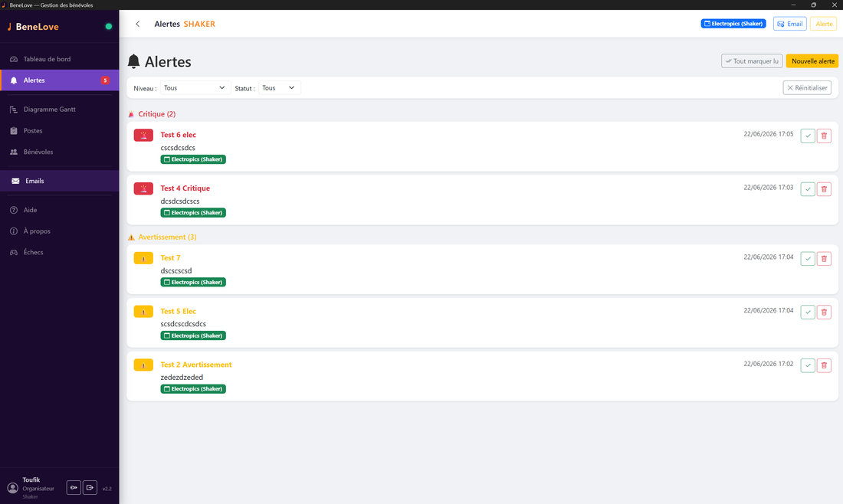The height and width of the screenshot is (504, 843).
Task: Click the Tout marquer lu button
Action: (x=752, y=61)
